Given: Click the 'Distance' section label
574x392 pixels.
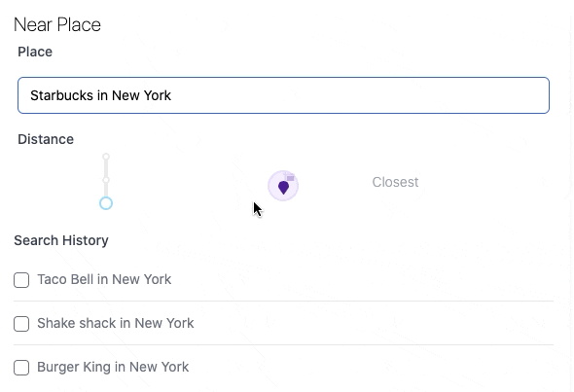Looking at the screenshot, I should (46, 139).
